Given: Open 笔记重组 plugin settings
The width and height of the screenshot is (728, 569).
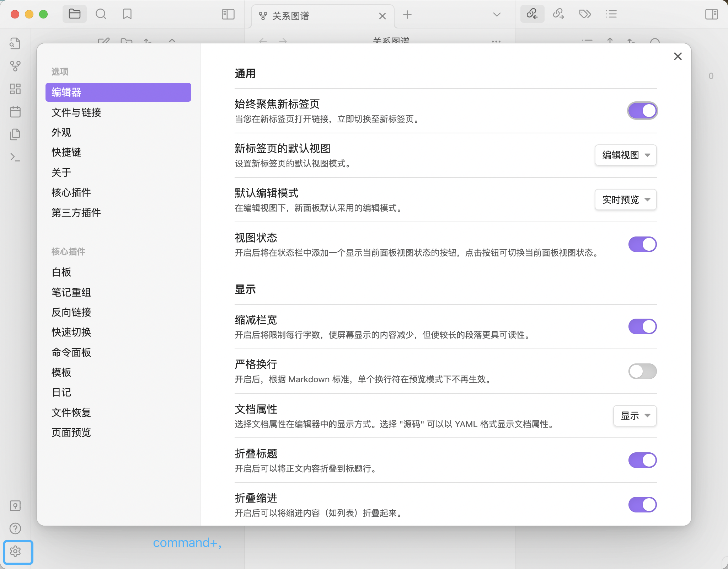Looking at the screenshot, I should tap(118, 292).
